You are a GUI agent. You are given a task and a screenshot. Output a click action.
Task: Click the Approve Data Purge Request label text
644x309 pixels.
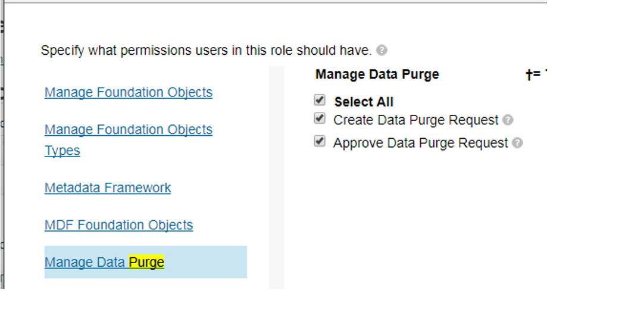tap(421, 143)
